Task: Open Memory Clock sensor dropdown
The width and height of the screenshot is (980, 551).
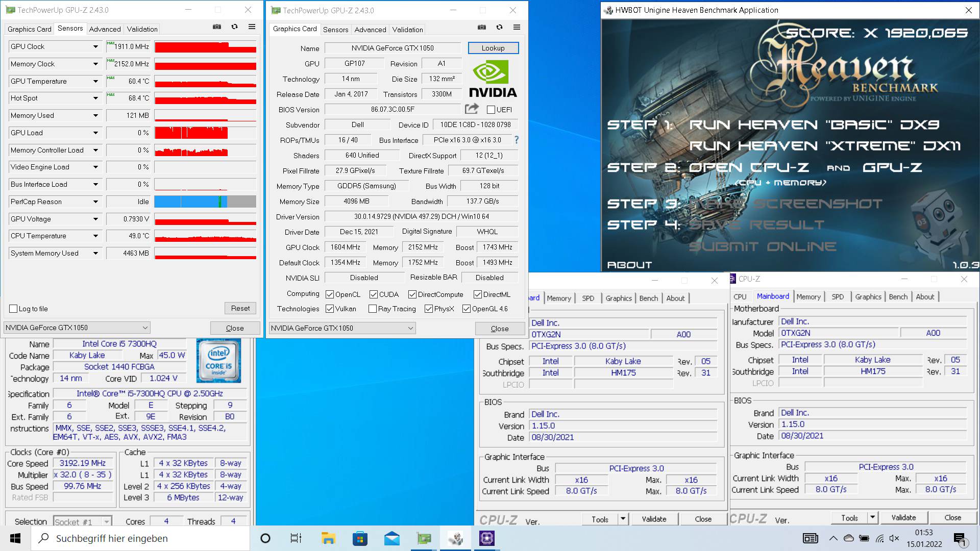Action: [95, 64]
